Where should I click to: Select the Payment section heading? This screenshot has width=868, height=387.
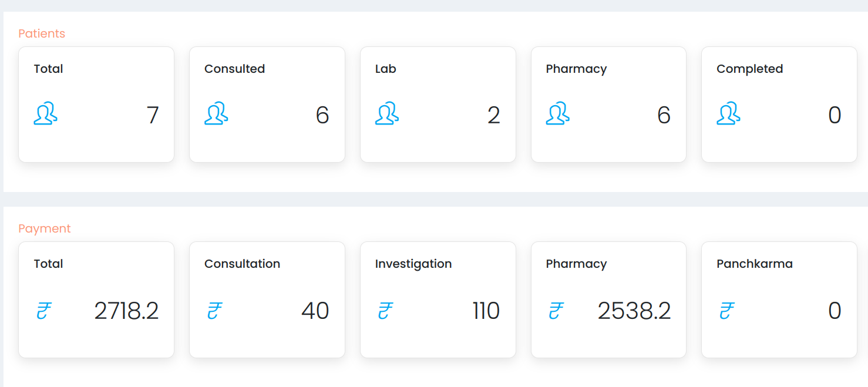(45, 229)
